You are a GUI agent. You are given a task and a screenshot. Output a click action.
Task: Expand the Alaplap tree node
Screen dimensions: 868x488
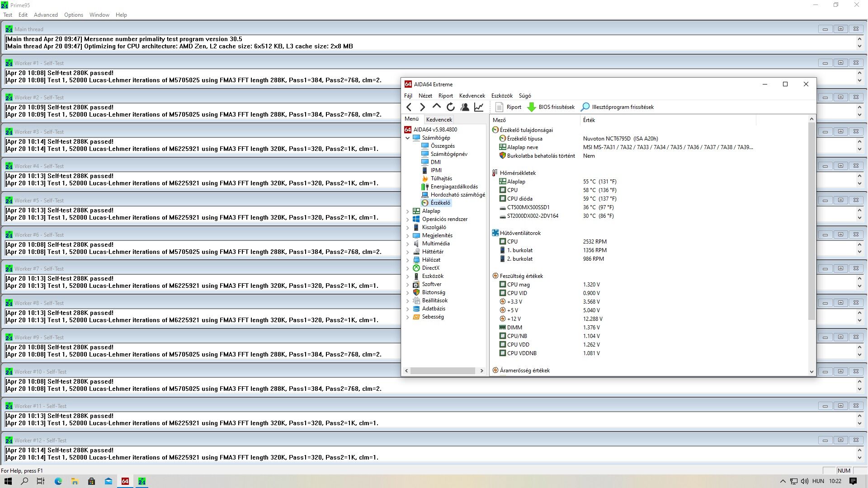(407, 211)
